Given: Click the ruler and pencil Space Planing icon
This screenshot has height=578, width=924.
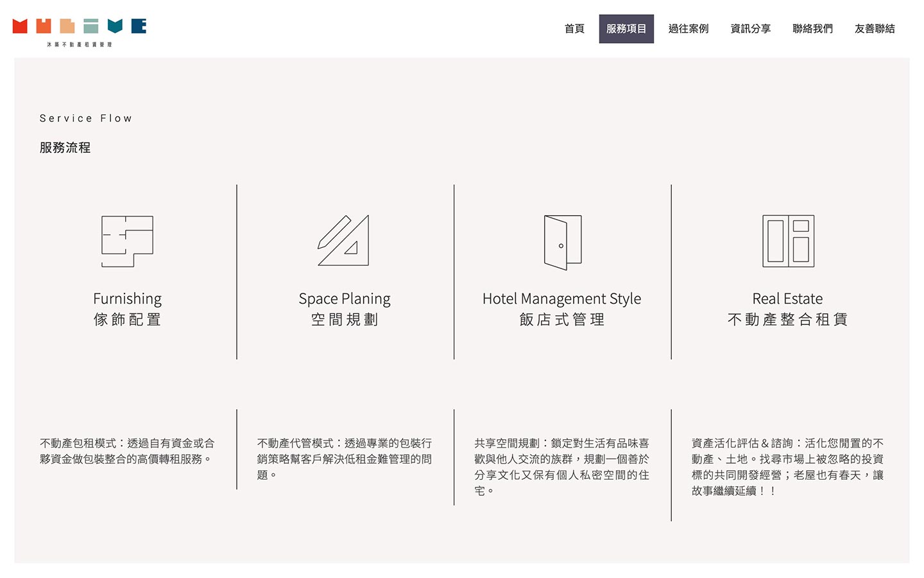Looking at the screenshot, I should pos(344,241).
